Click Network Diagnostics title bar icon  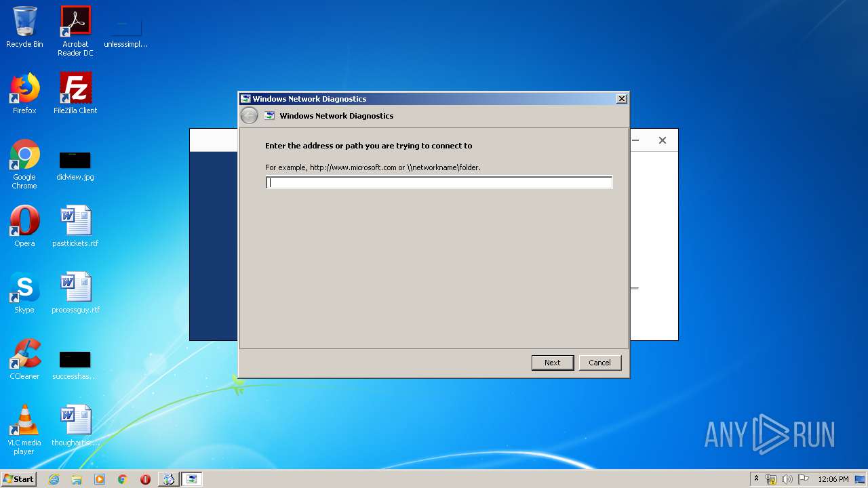(246, 99)
